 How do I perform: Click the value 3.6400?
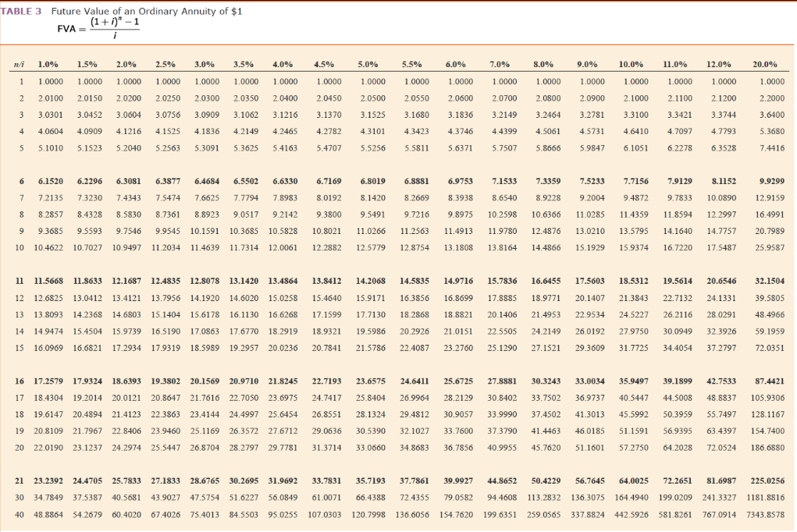click(772, 115)
